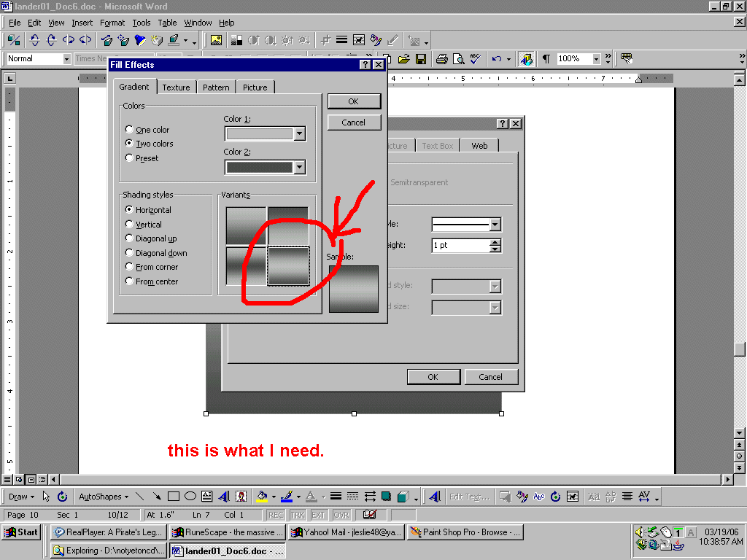
Task: Open the Color 2 dropdown
Action: (x=300, y=167)
